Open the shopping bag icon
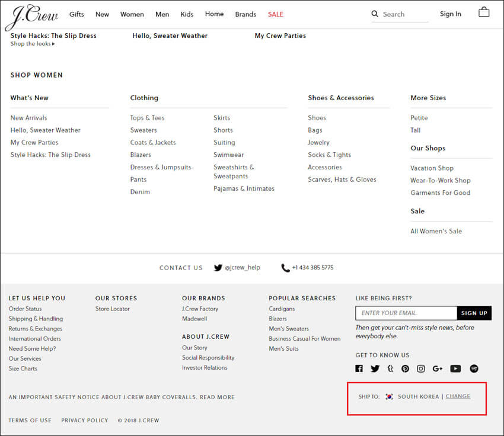This screenshot has width=504, height=436. pyautogui.click(x=484, y=12)
